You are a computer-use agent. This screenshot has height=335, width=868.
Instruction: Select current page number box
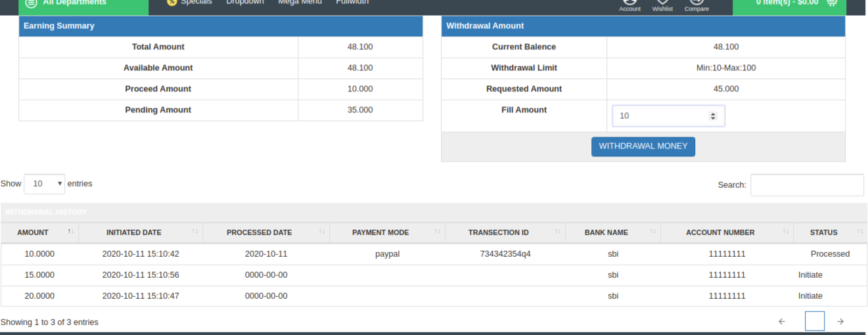[x=815, y=321]
